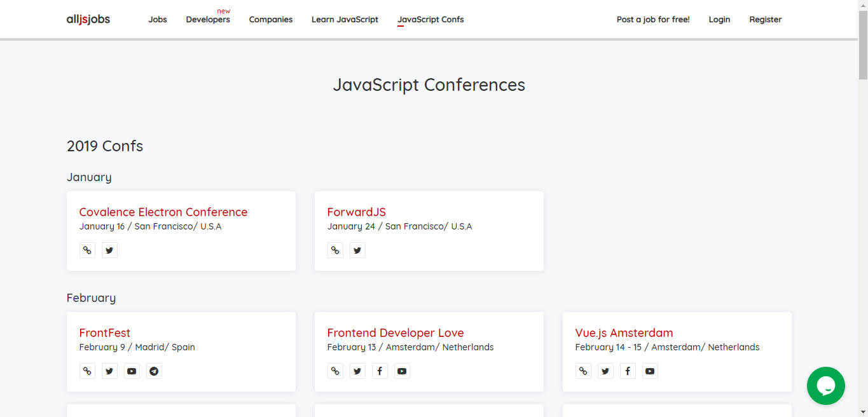Click the Twitter icon under ForwardJS
868x417 pixels.
pos(357,250)
